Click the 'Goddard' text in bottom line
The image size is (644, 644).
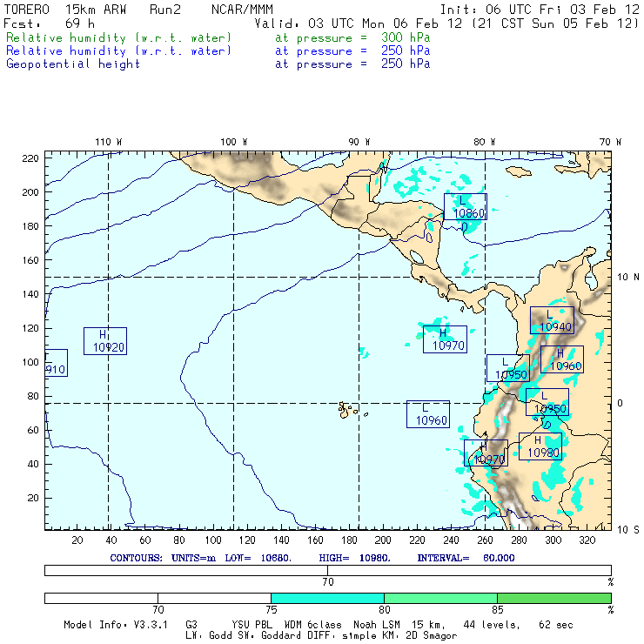click(x=281, y=635)
